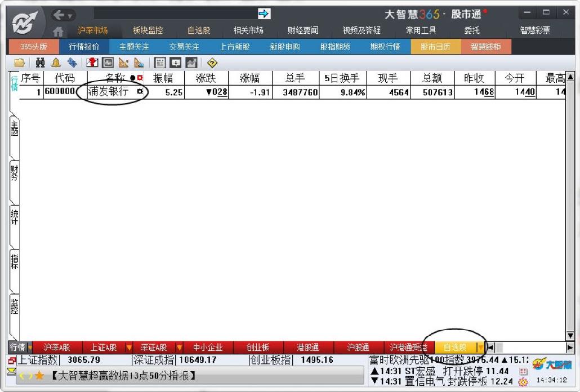The height and width of the screenshot is (392, 580).
Task: Click the news page layout icon
Action: 160,63
